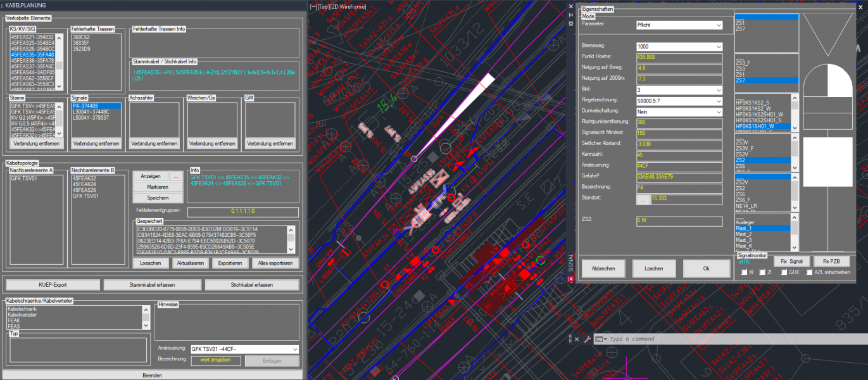Toggle the AZL mitschieben checkbox
The image size is (868, 380).
(809, 272)
